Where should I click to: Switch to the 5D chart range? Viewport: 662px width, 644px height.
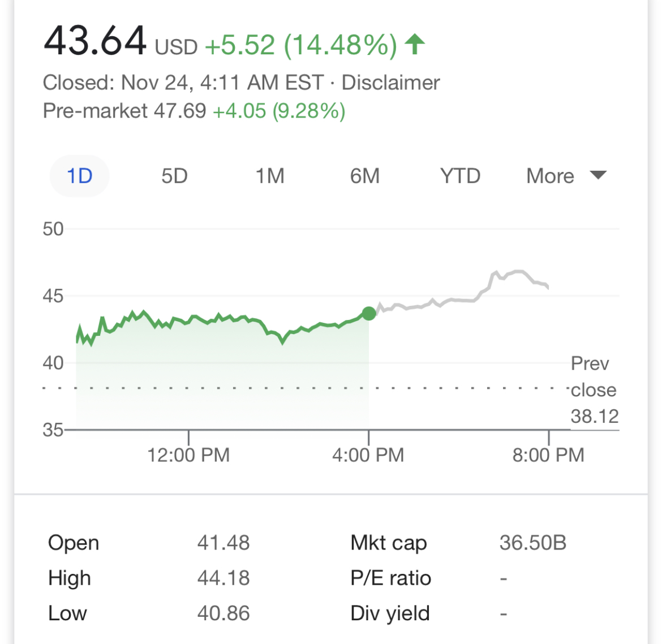click(174, 176)
